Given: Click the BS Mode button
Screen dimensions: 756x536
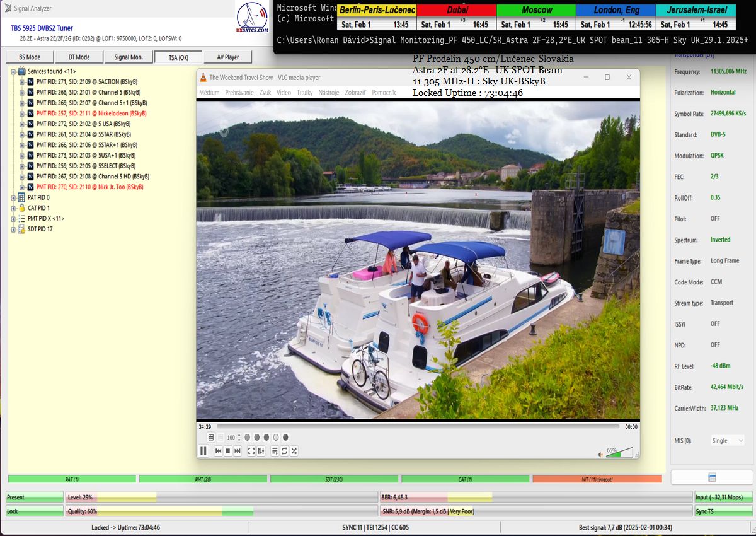Looking at the screenshot, I should click(29, 57).
